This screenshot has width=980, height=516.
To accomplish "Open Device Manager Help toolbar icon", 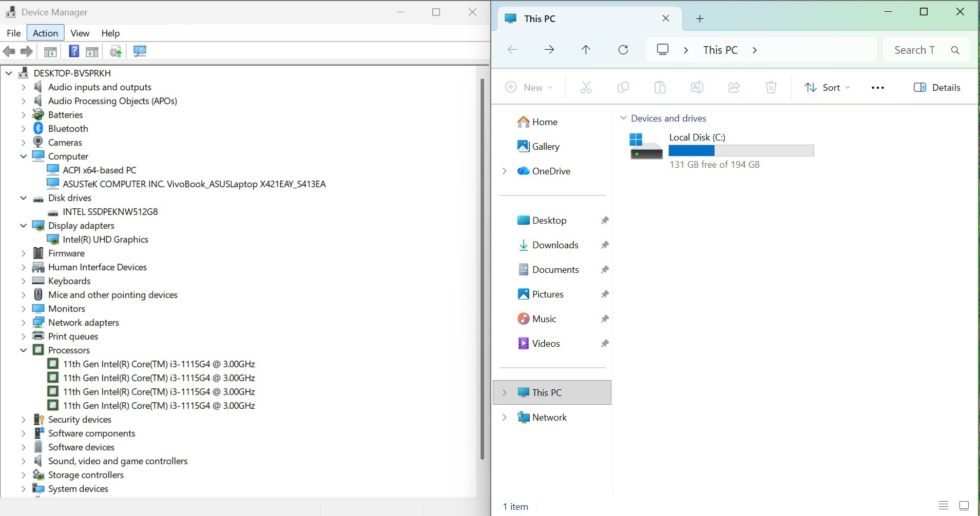I will pos(74,51).
